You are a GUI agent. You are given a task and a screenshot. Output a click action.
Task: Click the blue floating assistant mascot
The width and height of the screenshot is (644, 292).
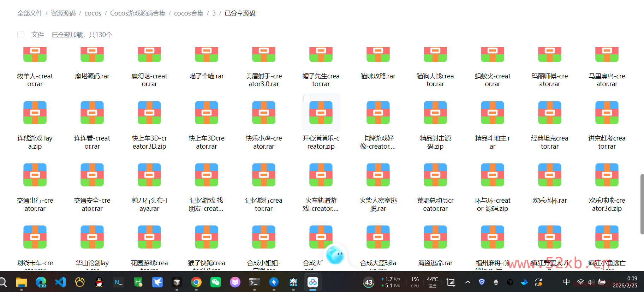[335, 255]
